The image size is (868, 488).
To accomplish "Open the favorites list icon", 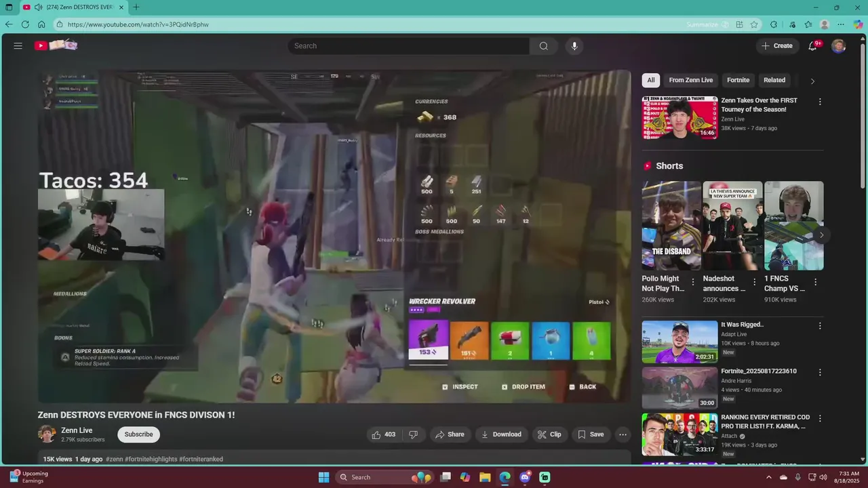I will pyautogui.click(x=808, y=24).
